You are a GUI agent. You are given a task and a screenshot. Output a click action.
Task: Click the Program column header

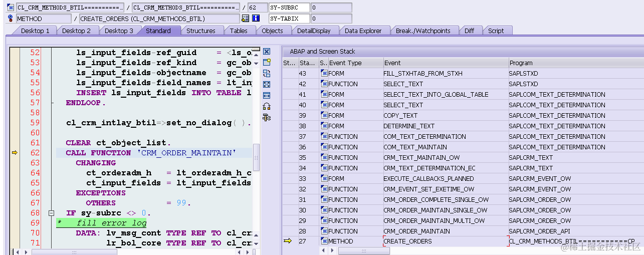click(x=576, y=63)
